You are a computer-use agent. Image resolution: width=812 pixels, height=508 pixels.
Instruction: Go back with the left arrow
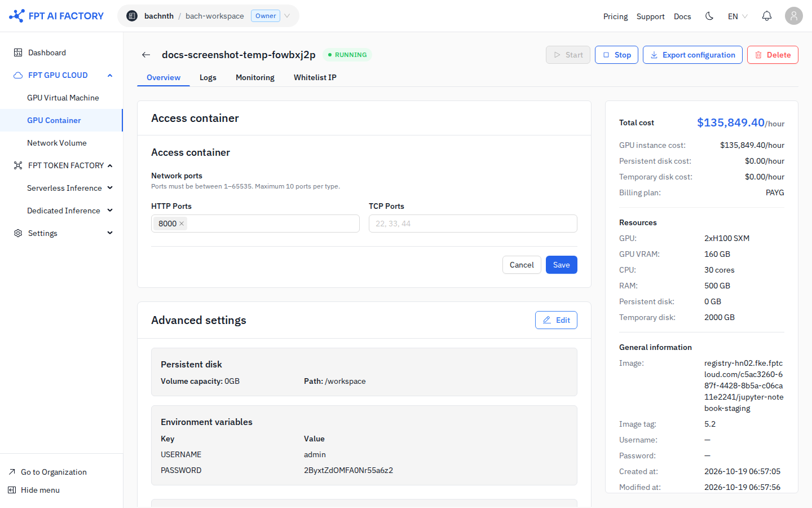coord(146,55)
